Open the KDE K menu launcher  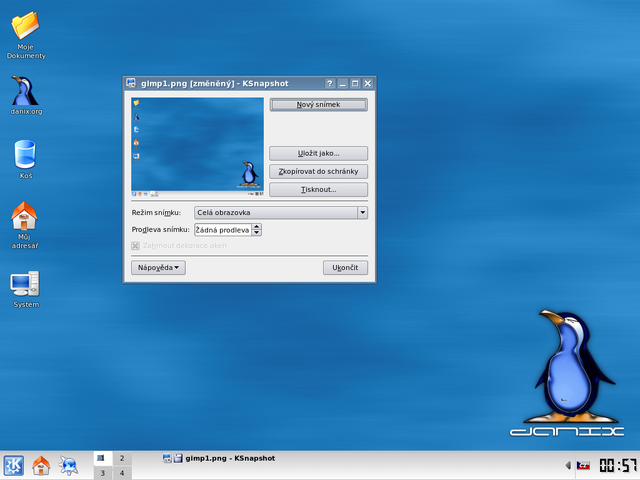(14, 465)
